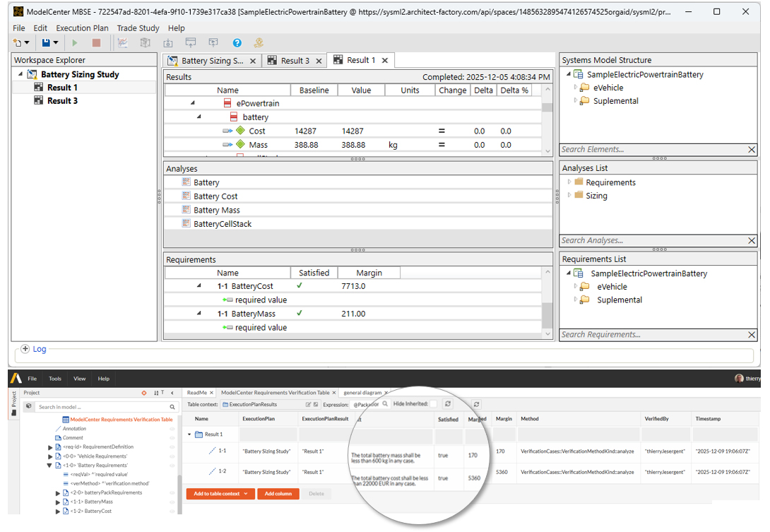Click the Add column button
This screenshot has width=770, height=532.
coord(278,494)
